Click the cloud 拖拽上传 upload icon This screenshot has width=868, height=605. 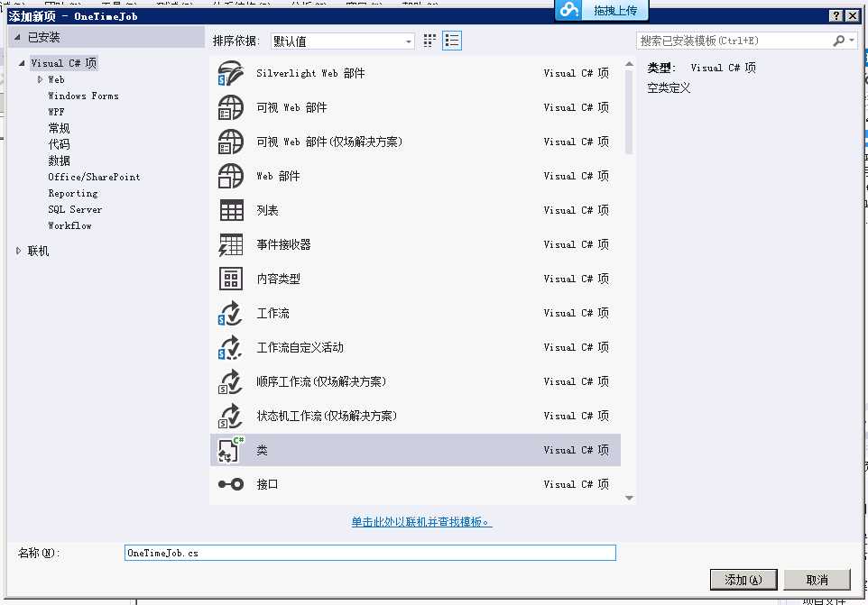[568, 10]
